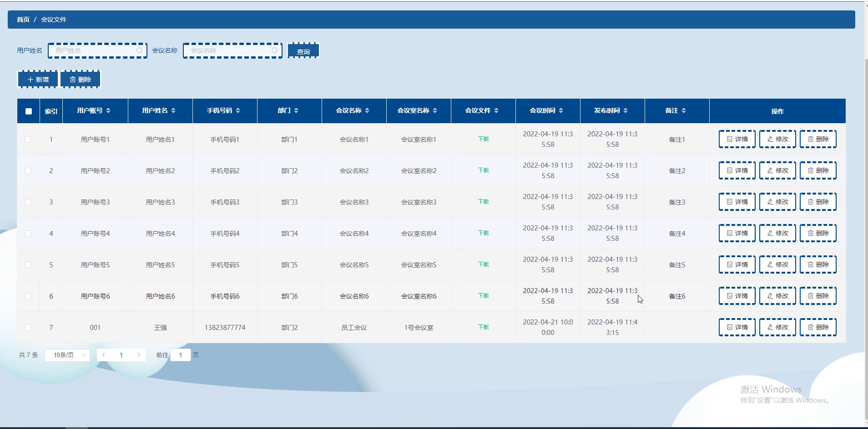Click 修改 for row 用户账号4

[x=777, y=233]
